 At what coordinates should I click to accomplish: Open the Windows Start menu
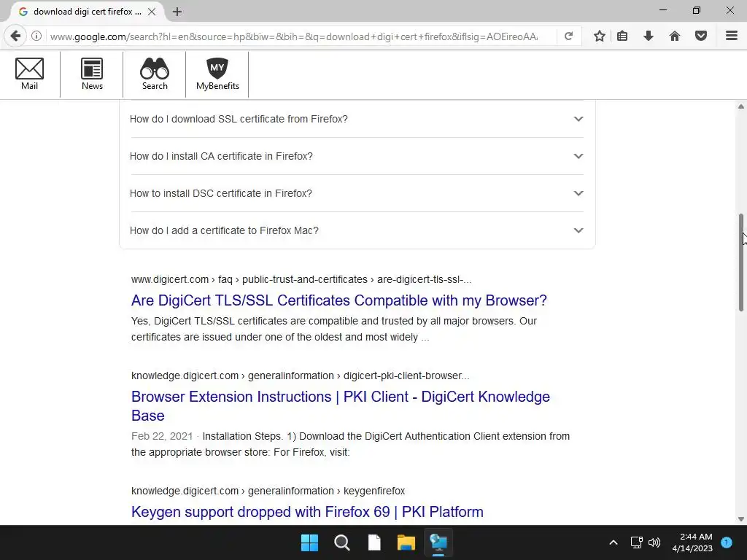(x=309, y=542)
